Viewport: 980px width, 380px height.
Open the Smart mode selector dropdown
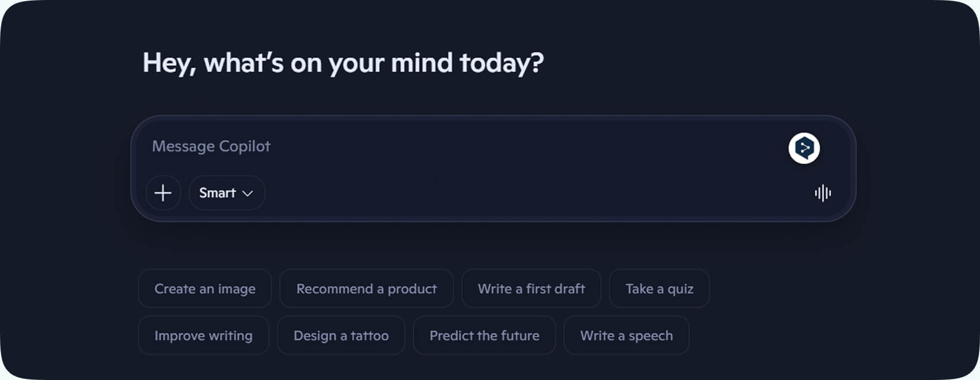pos(226,193)
